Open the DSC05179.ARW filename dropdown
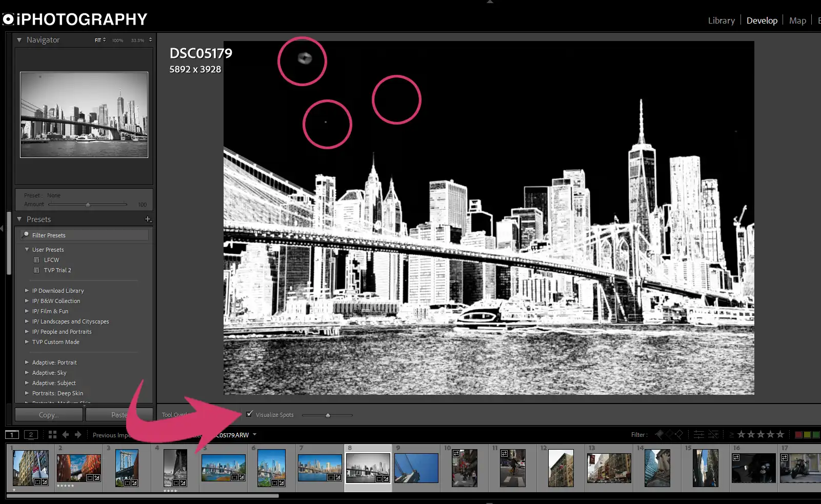Image resolution: width=821 pixels, height=504 pixels. [254, 435]
